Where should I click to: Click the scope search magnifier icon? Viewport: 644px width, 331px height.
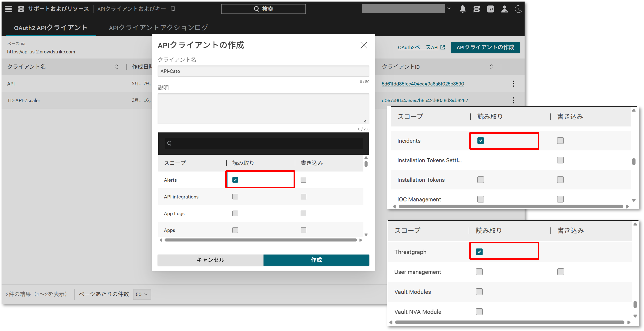point(169,143)
